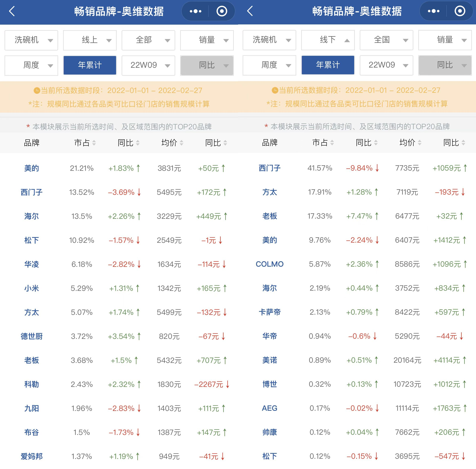Viewport: 476px width, 469px height.
Task: Open 海尔 brand in online list
Action: click(32, 216)
